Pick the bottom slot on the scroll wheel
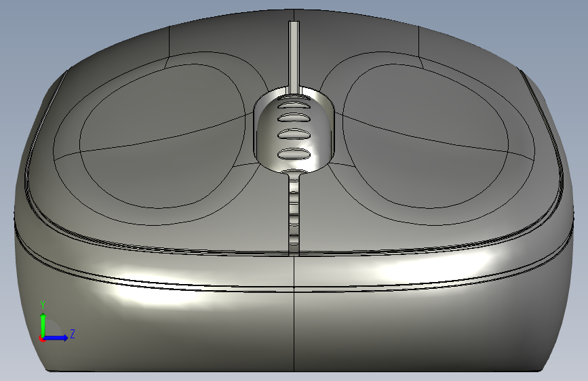This screenshot has width=588, height=381. click(x=294, y=154)
